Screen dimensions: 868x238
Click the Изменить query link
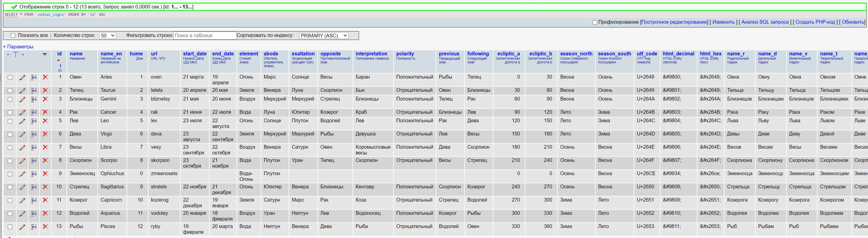pyautogui.click(x=723, y=22)
